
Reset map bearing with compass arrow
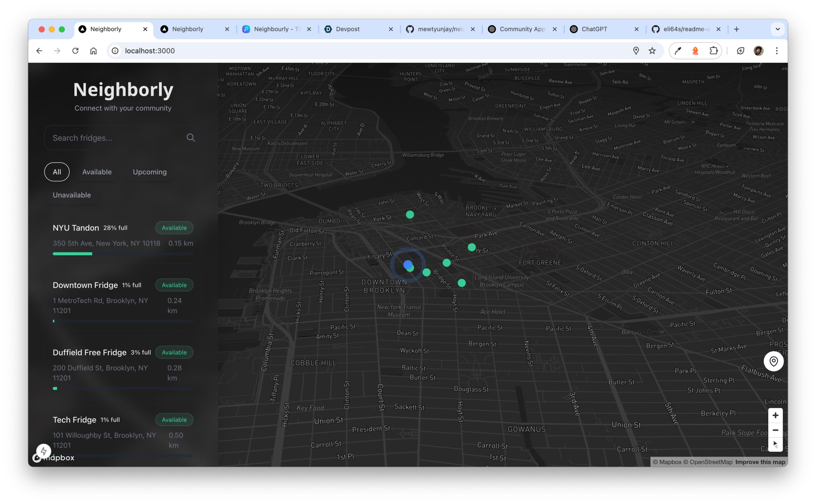(775, 444)
